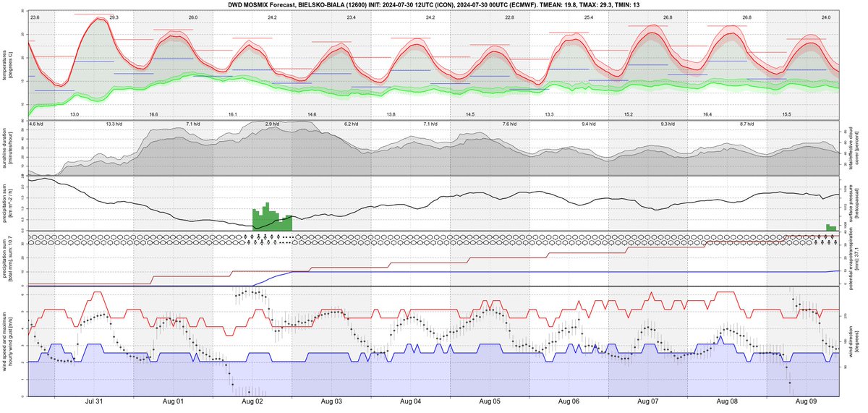Image resolution: width=868 pixels, height=413 pixels.
Task: Click the 15.5 minimum temperature value
Action: point(786,115)
